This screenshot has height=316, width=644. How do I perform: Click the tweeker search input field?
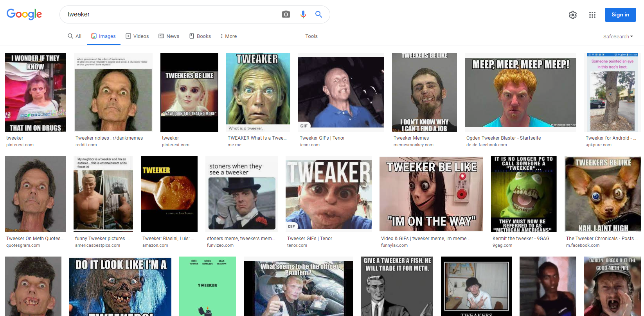pyautogui.click(x=171, y=14)
